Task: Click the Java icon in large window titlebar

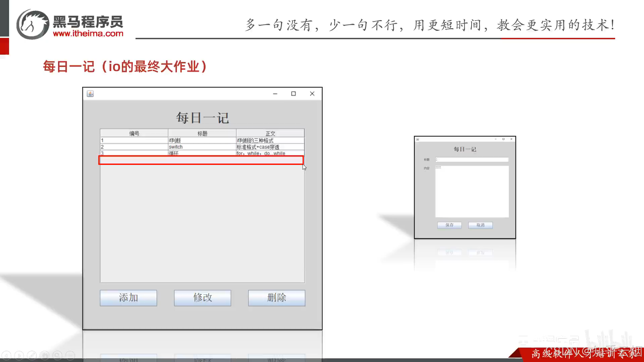Action: (90, 94)
